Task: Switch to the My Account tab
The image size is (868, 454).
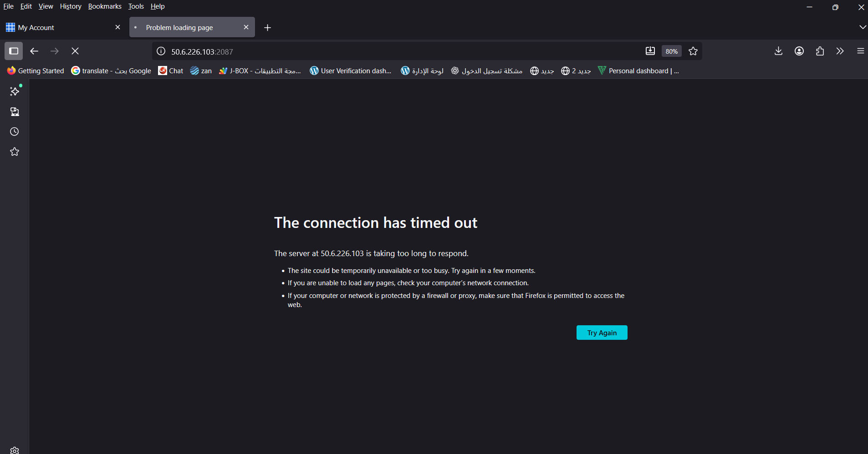Action: [59, 27]
